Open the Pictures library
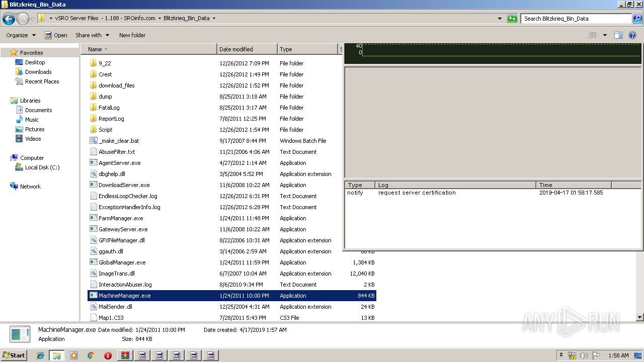The image size is (644, 362). point(35,129)
